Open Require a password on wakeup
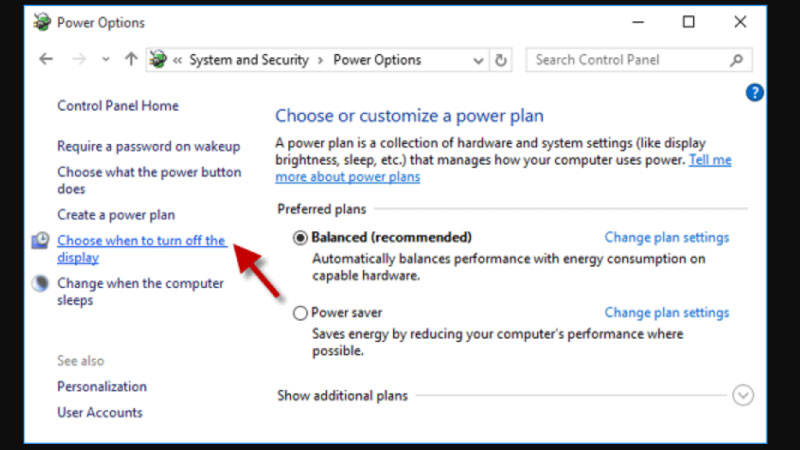 [148, 146]
